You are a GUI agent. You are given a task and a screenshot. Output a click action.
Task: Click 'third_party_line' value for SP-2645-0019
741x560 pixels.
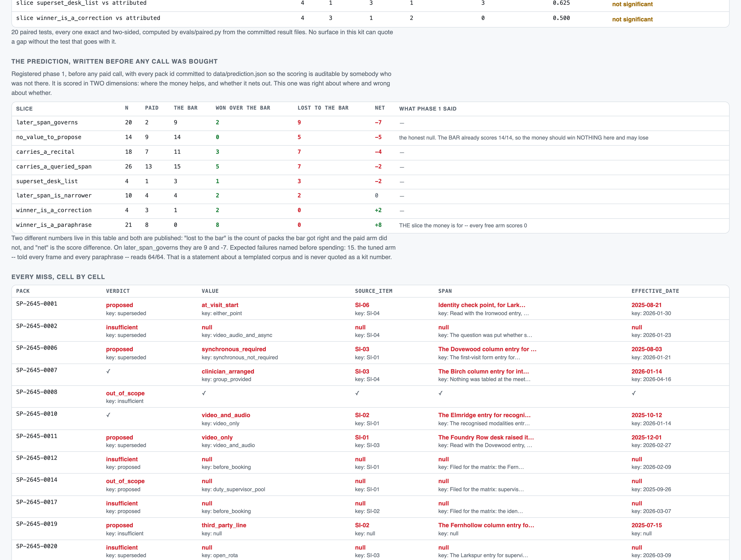(x=224, y=525)
